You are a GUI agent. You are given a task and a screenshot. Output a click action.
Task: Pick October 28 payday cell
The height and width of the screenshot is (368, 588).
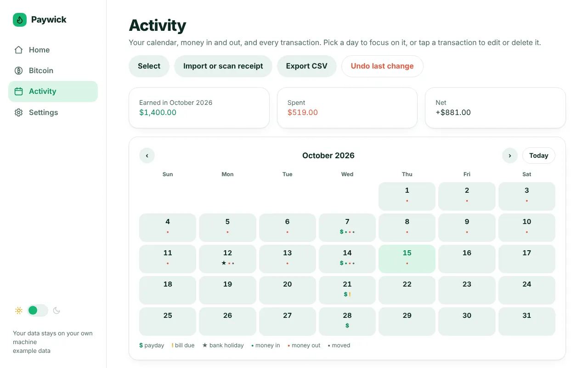347,322
